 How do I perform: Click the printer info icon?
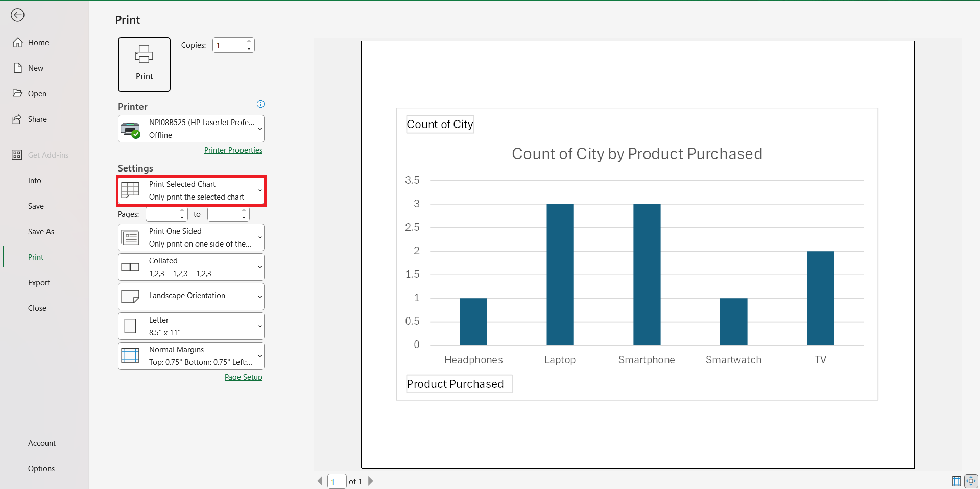coord(260,104)
